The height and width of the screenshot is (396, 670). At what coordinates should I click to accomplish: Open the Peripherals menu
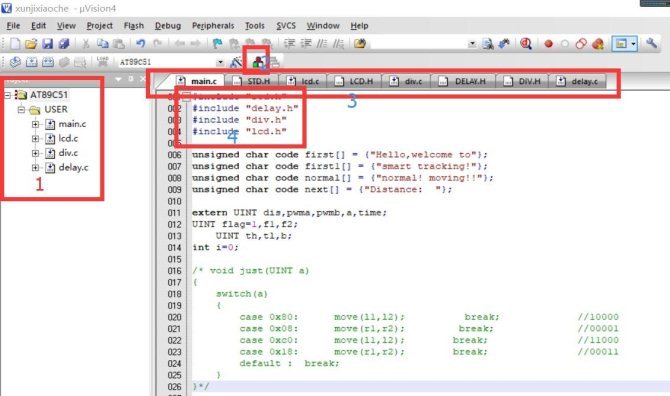click(213, 26)
